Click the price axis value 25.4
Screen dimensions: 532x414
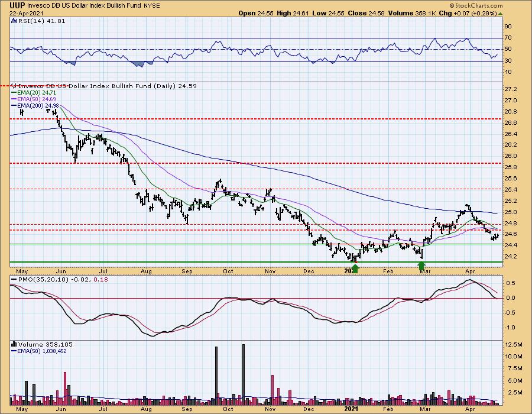[x=511, y=190]
